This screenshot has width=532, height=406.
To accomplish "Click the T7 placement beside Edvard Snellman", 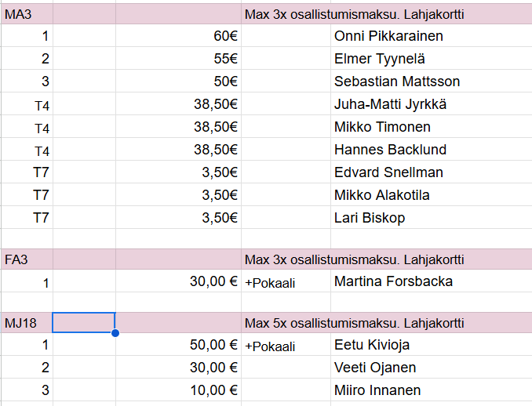I will point(27,172).
